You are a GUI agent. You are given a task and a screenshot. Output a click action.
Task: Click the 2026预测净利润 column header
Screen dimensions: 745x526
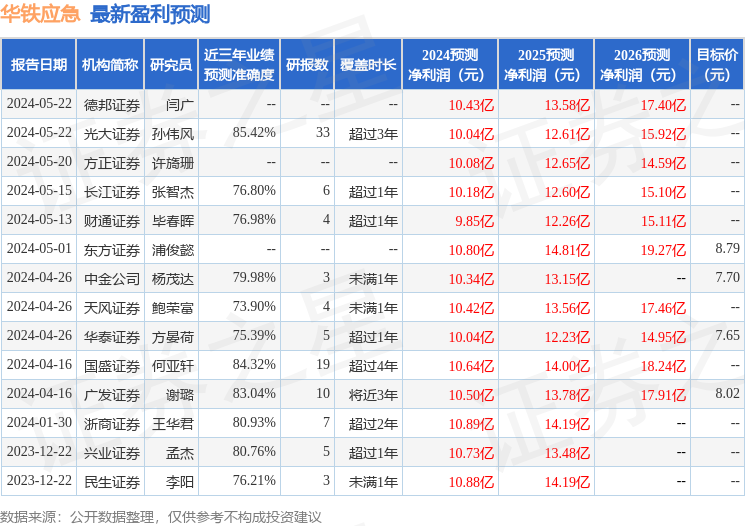[642, 65]
